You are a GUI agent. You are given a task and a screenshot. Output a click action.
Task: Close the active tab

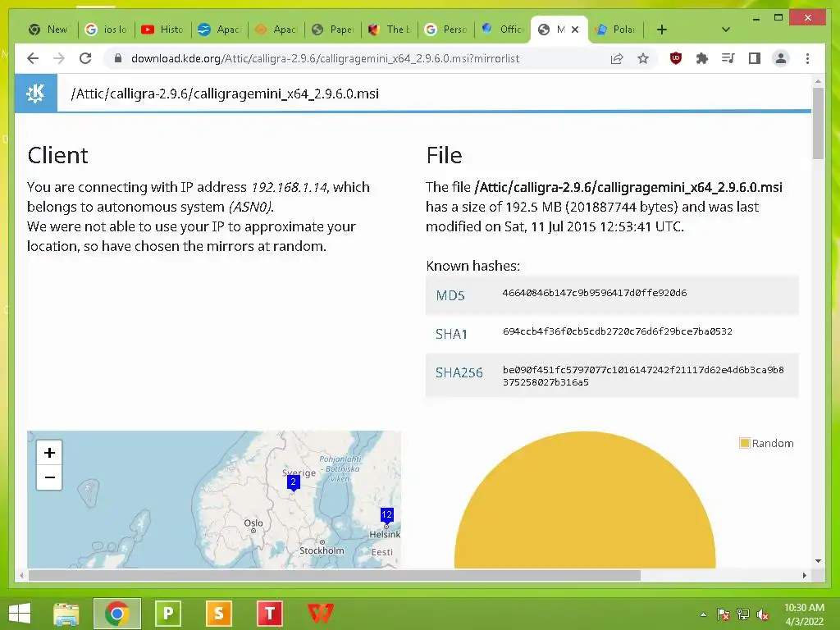pos(575,30)
